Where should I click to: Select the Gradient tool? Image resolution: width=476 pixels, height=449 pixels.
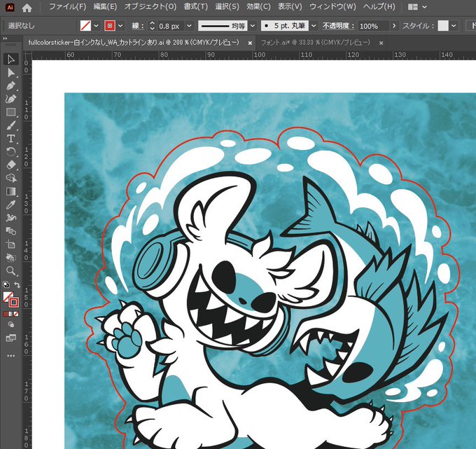click(11, 191)
